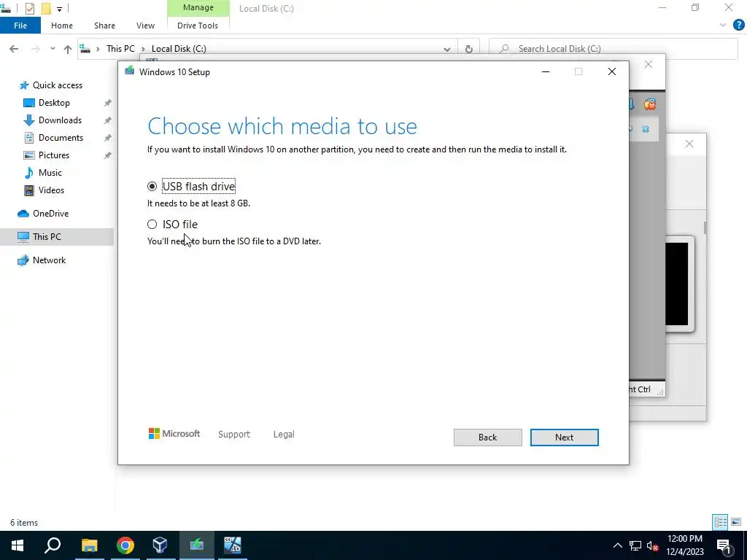This screenshot has width=747, height=560.
Task: Open Documents in the navigation pane
Action: pyautogui.click(x=61, y=138)
